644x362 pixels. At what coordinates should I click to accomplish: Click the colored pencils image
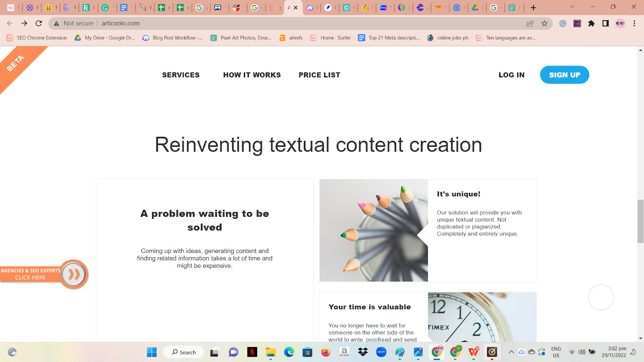click(374, 230)
